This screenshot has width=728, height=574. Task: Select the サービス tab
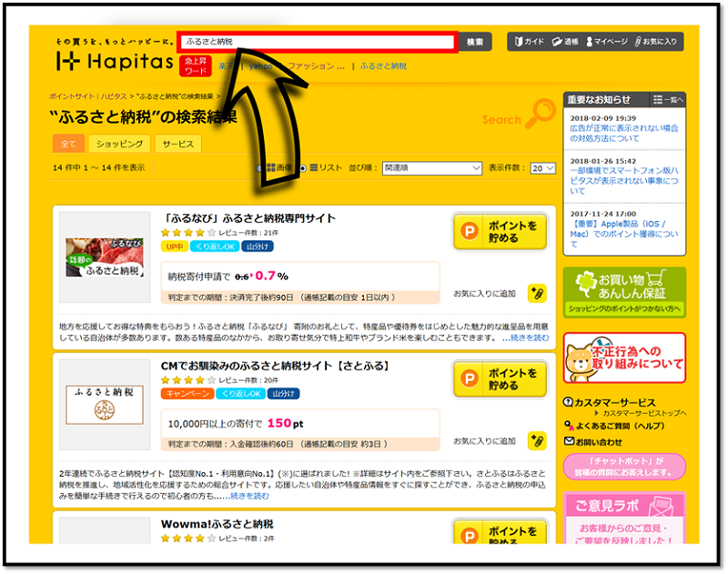[177, 144]
